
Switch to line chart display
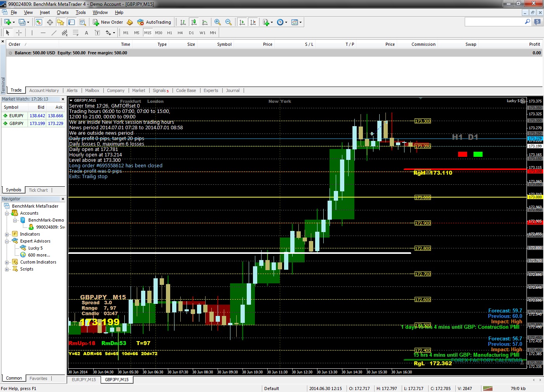coord(205,22)
